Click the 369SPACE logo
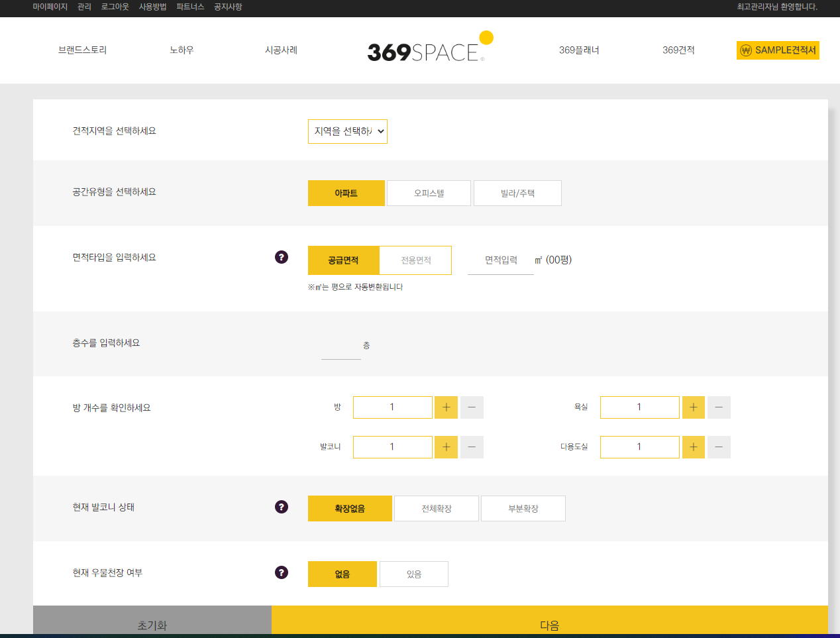The image size is (840, 638). point(424,51)
